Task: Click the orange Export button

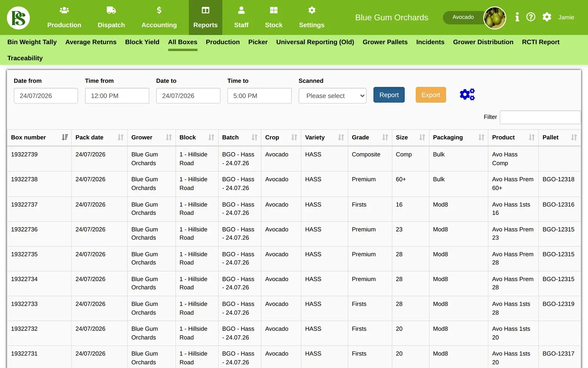Action: [431, 95]
